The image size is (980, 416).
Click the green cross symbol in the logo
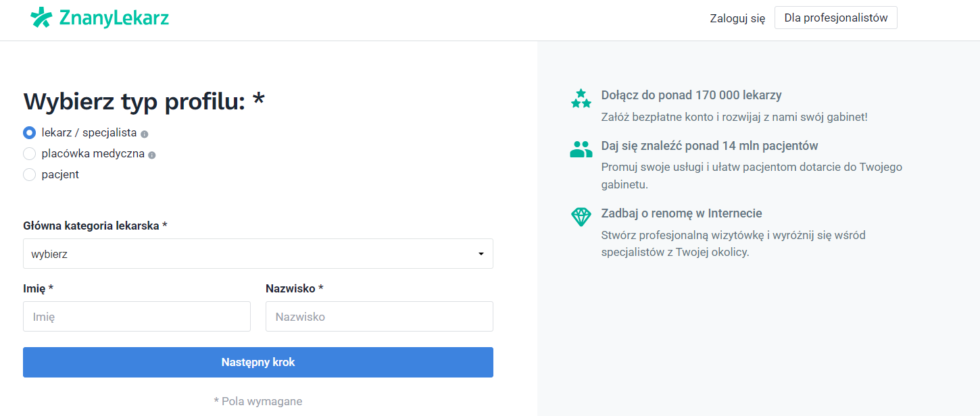click(42, 18)
